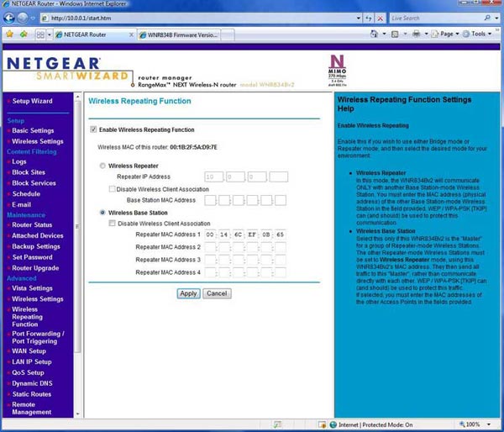Open LAN IP Setup page
Viewport: 504px width, 432px height.
click(x=32, y=362)
